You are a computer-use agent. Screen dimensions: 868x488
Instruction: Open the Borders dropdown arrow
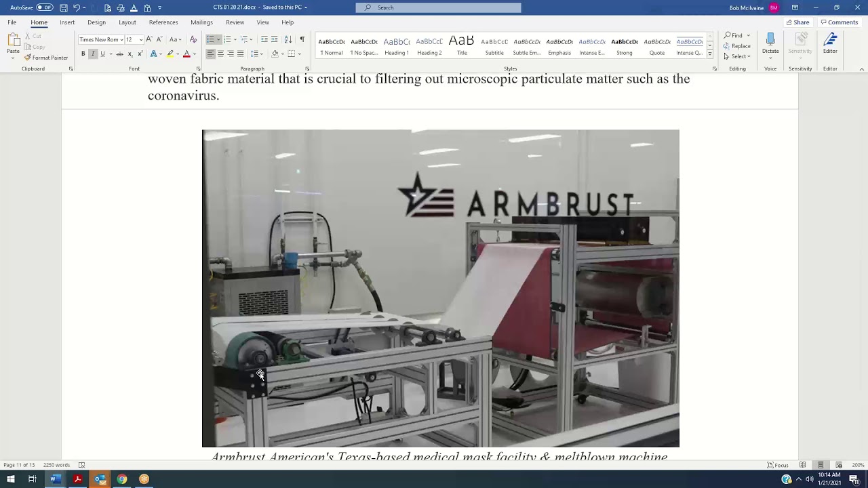[300, 54]
